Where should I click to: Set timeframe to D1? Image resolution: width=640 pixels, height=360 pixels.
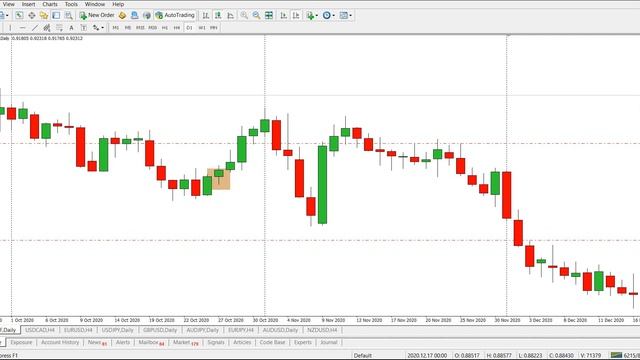coord(189,28)
